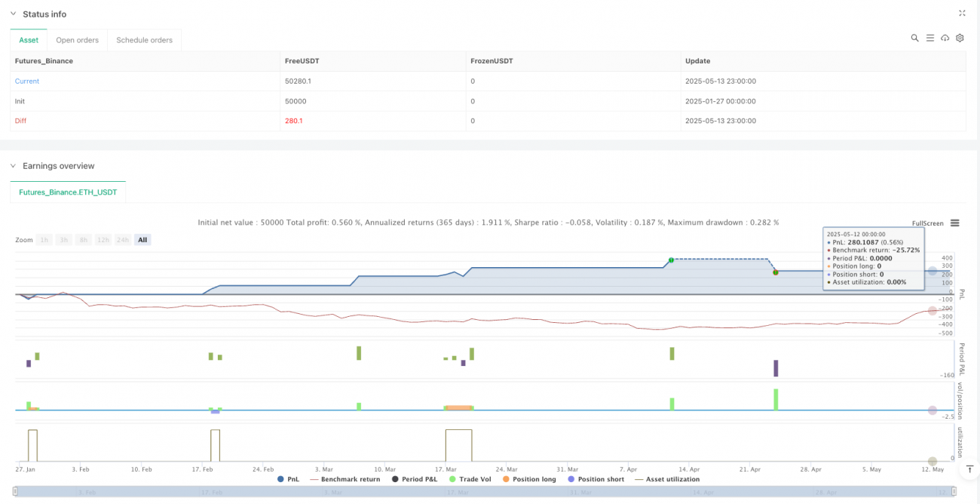Click the Asset utilization legend entry
This screenshot has height=504, width=980.
pos(666,479)
